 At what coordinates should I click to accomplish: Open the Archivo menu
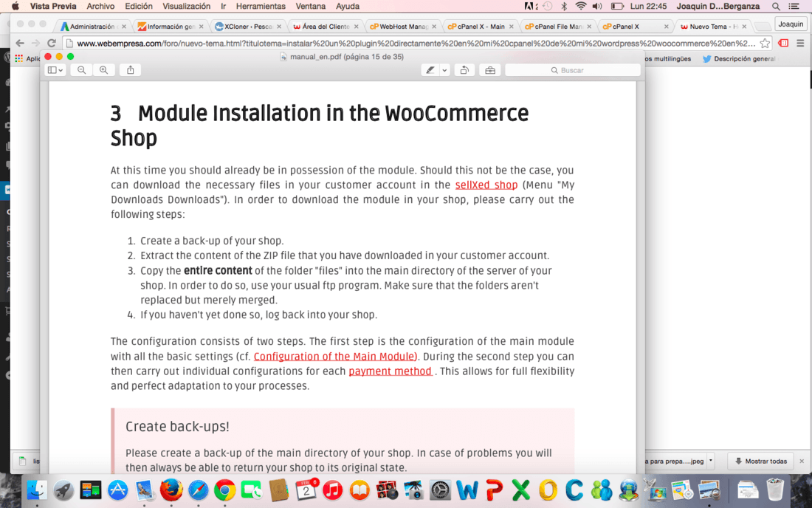coord(100,6)
